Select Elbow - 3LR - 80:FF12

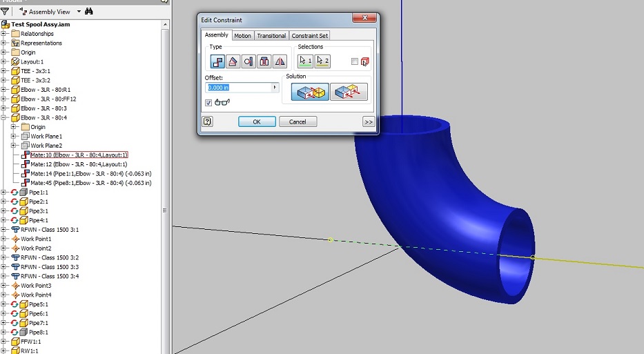click(x=48, y=99)
